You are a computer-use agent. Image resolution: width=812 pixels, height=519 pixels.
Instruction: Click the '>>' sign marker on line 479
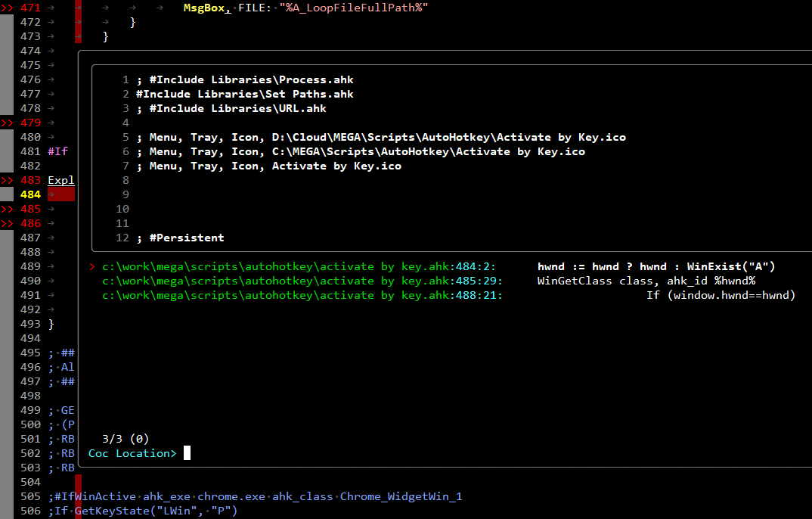[x=7, y=123]
